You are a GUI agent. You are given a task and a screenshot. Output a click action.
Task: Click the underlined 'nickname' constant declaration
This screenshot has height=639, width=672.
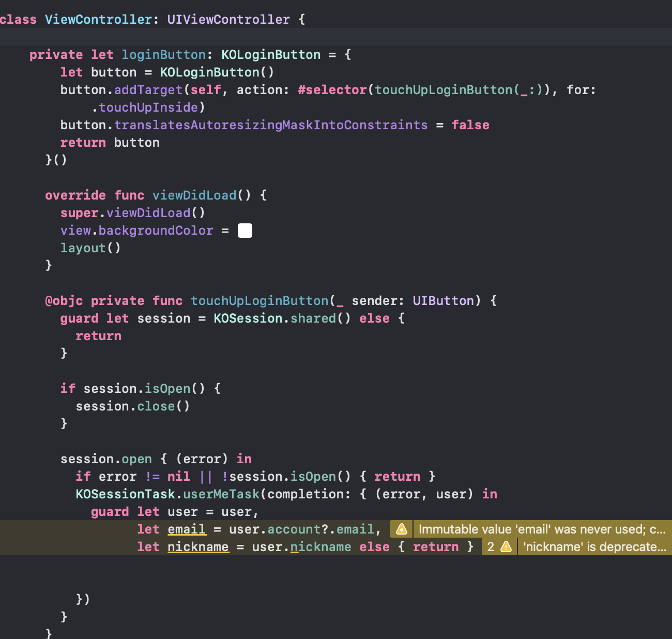click(x=198, y=547)
